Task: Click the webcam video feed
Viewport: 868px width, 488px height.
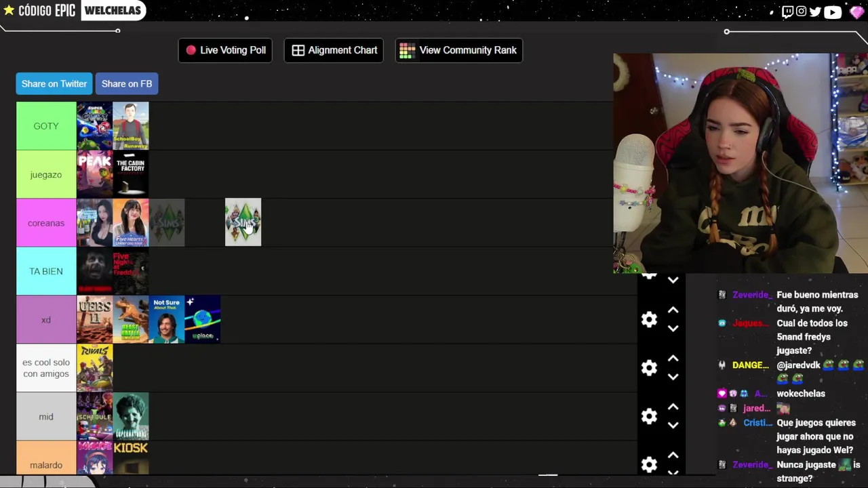Action: (741, 163)
